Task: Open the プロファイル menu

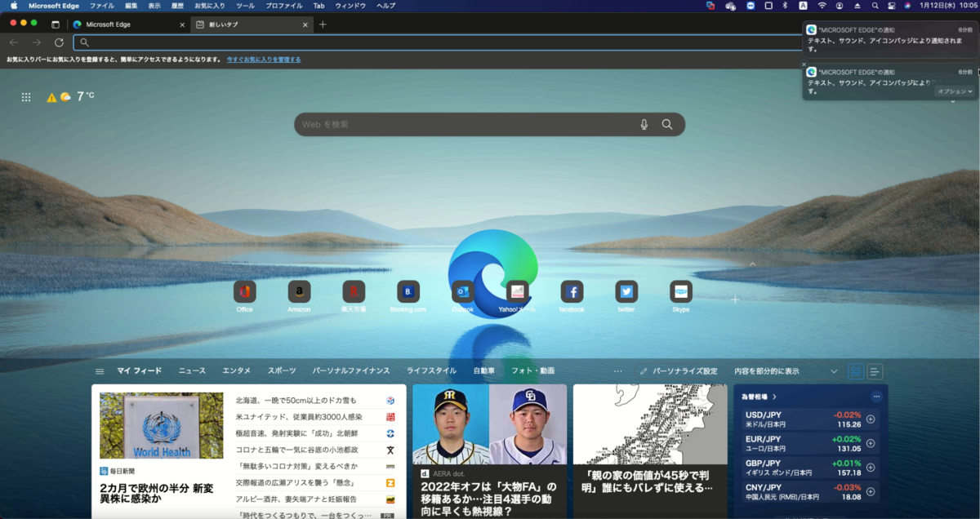Action: tap(284, 6)
